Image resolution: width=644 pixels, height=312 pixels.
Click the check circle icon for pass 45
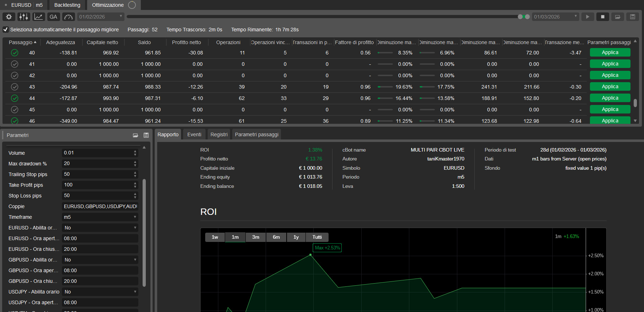pyautogui.click(x=15, y=110)
